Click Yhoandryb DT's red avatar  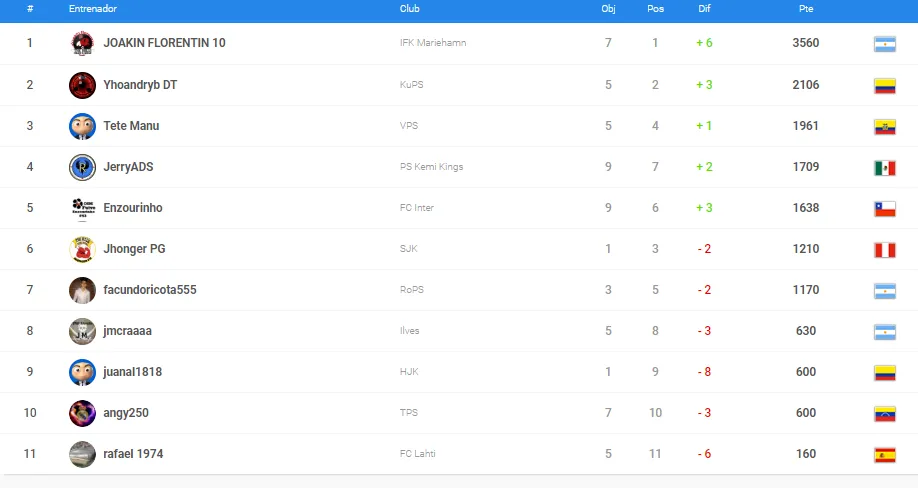[x=82, y=85]
